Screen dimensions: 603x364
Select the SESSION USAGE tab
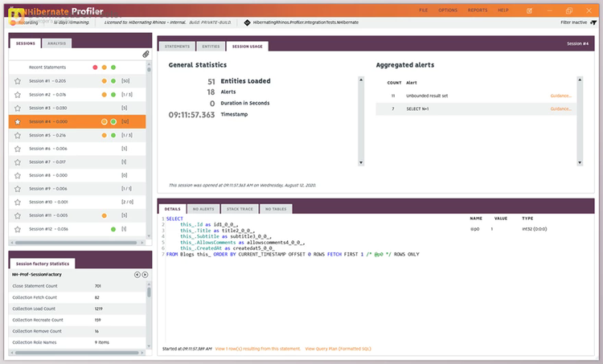tap(248, 47)
